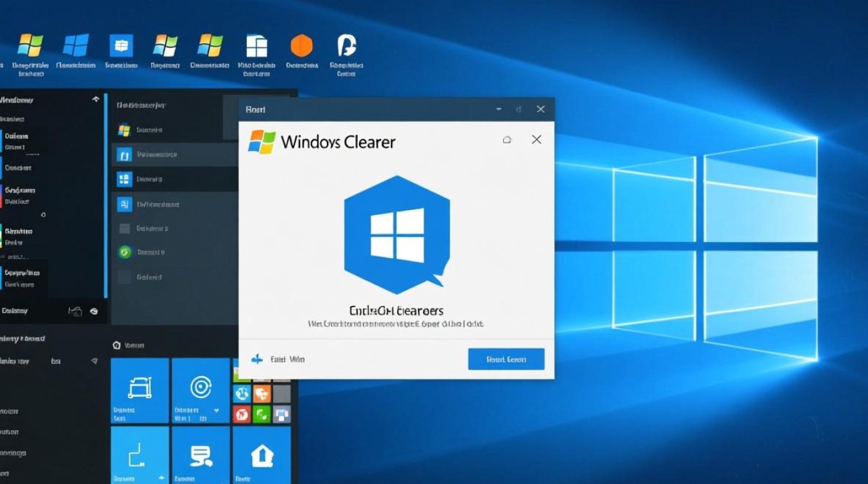Viewport: 868px width, 484px height.
Task: Expand the small caret beside the tiles header
Action: click(117, 345)
